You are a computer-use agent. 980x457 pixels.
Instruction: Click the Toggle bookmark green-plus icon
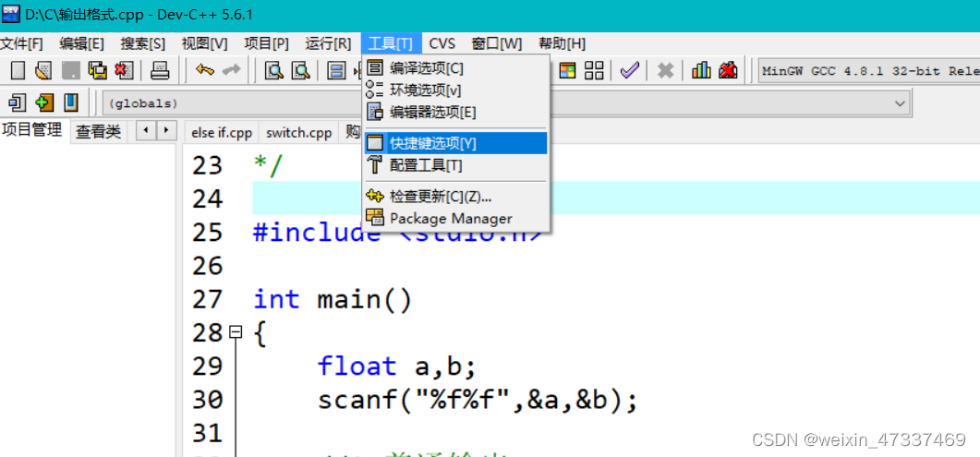[x=43, y=102]
